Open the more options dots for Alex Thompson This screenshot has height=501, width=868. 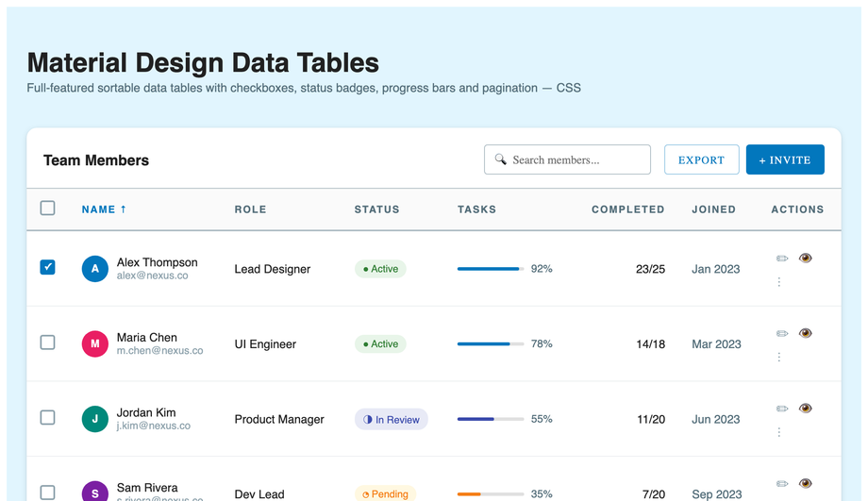[x=779, y=282]
